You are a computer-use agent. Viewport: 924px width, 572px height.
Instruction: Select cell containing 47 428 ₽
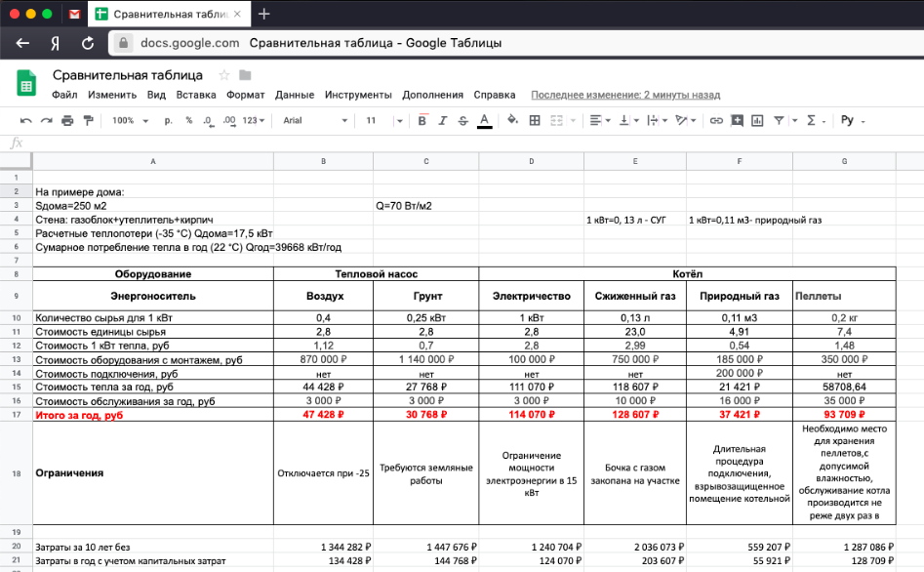(x=323, y=415)
